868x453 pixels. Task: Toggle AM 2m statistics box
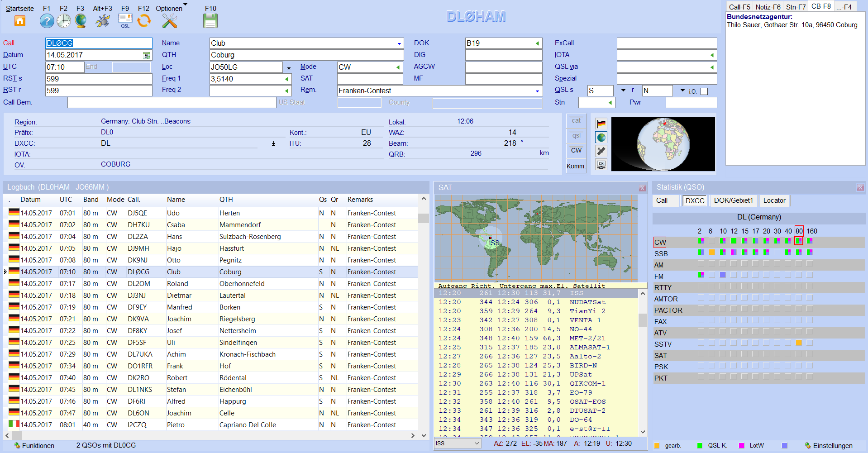click(x=701, y=263)
